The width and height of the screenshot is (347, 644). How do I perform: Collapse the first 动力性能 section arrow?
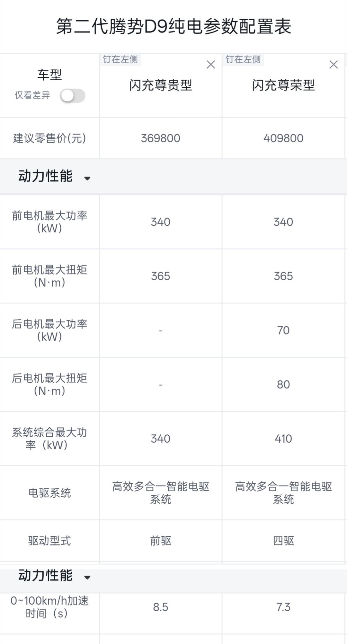87,178
